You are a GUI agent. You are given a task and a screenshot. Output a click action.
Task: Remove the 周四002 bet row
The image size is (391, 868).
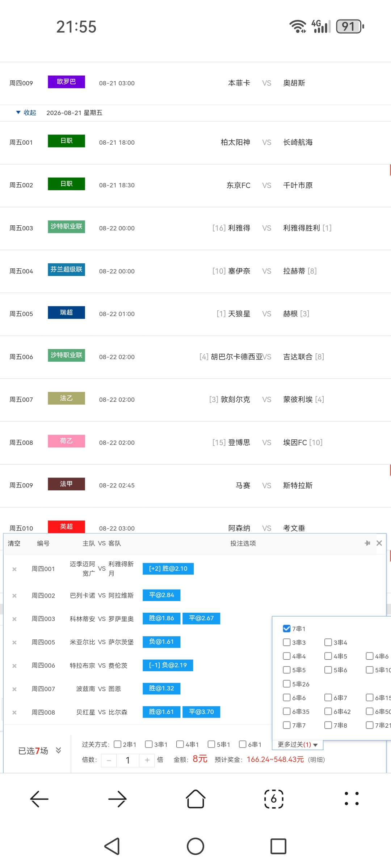pyautogui.click(x=14, y=596)
